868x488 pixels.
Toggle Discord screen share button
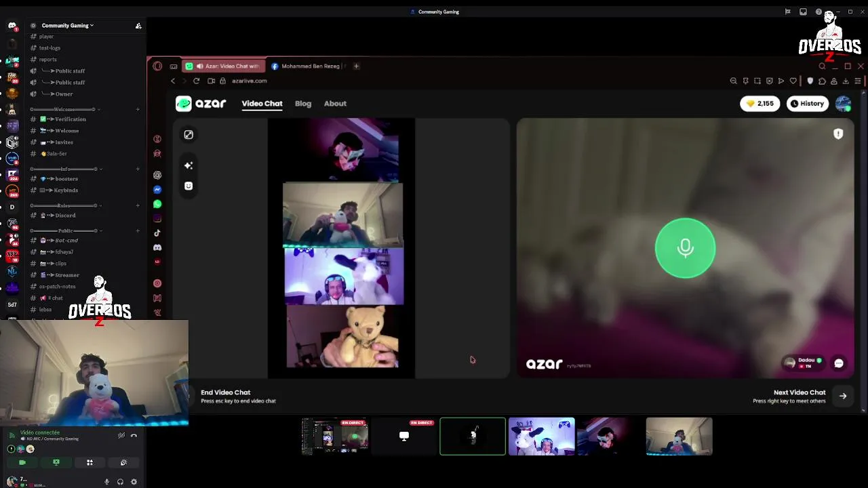coord(56,462)
